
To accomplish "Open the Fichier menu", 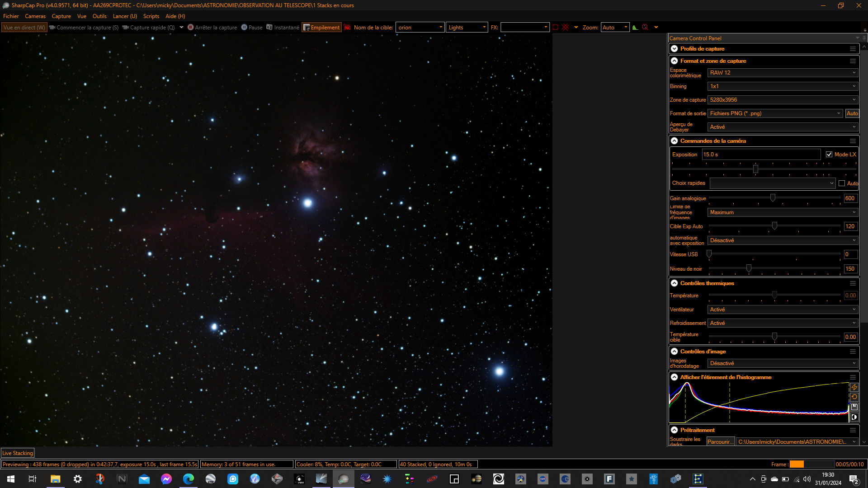I will (11, 16).
